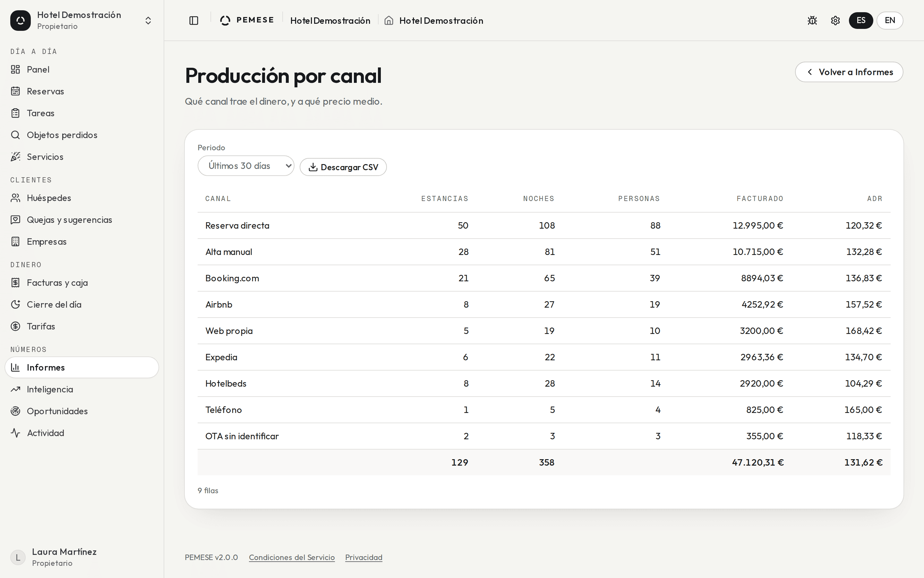Open the Periodo dropdown Últimos 30 días

pos(246,166)
